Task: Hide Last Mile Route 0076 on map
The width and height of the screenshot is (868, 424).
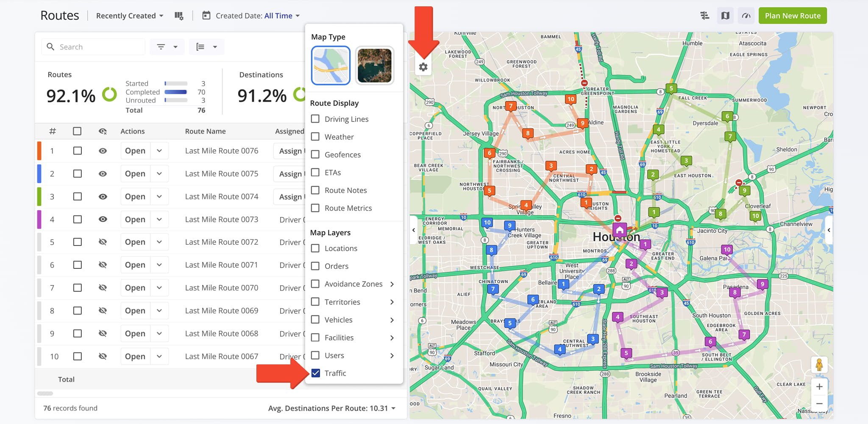Action: point(103,151)
